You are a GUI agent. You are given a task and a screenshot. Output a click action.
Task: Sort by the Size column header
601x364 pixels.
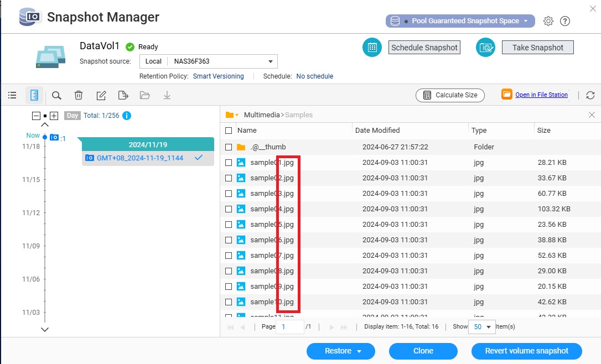point(543,130)
